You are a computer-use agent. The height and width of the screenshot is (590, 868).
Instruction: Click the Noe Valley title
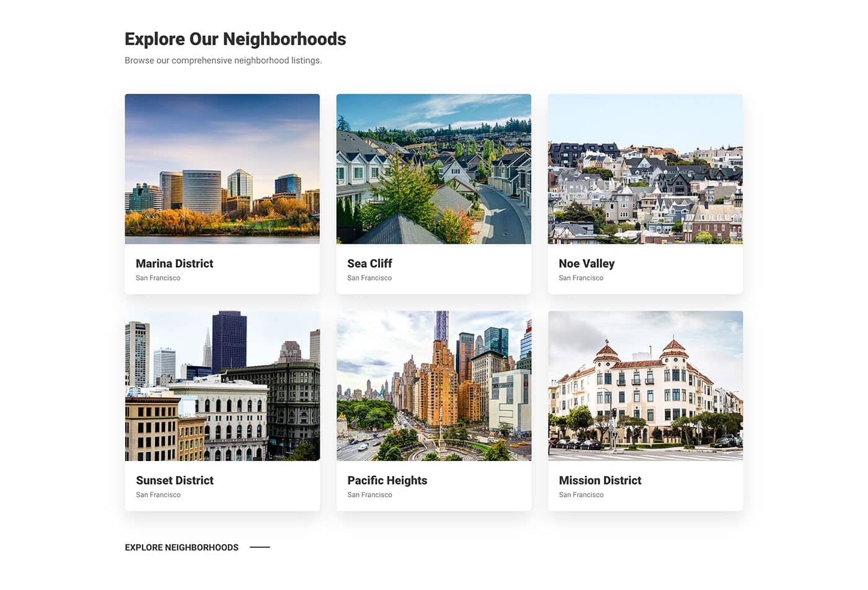[x=587, y=264]
